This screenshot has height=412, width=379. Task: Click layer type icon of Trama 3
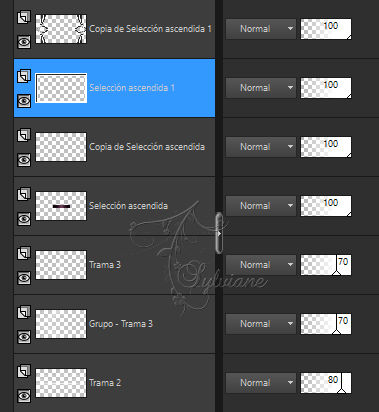[24, 253]
